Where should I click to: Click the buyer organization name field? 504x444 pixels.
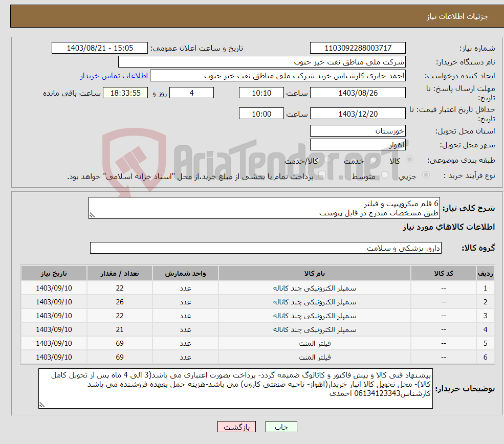[261, 62]
